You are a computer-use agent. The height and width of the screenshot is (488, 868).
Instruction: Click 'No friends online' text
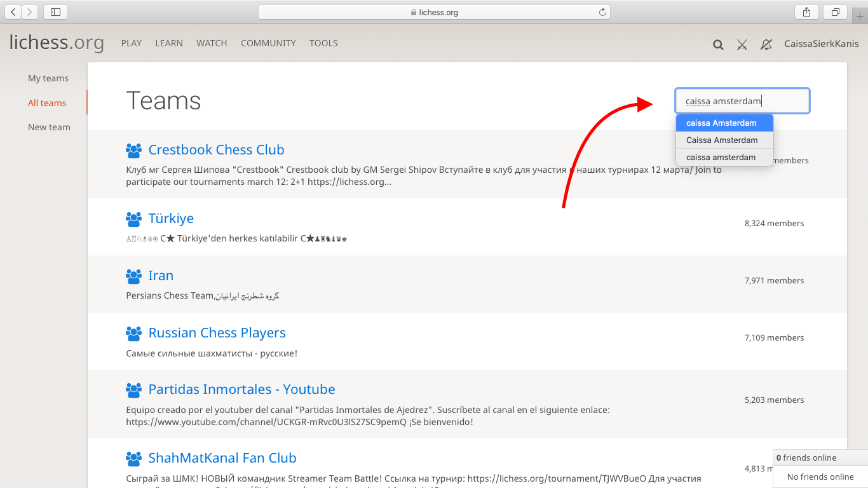tap(820, 477)
